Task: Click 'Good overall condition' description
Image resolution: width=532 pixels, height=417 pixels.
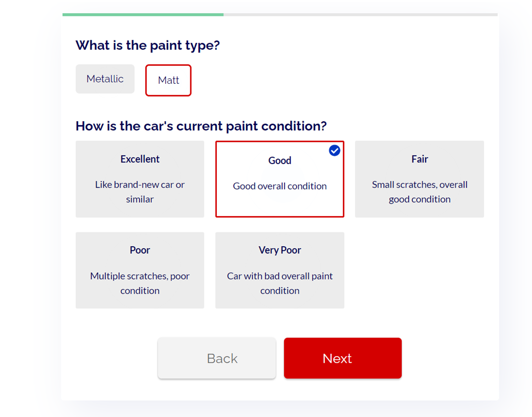Action: 280,186
